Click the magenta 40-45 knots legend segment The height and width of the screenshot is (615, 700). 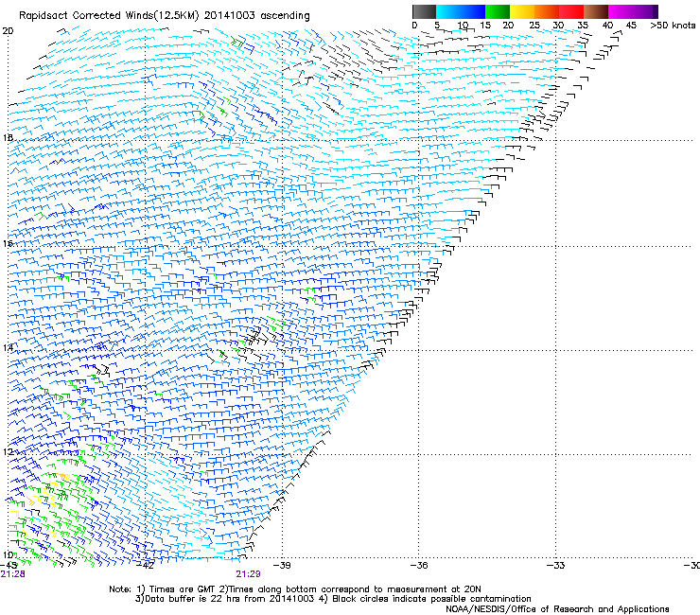click(621, 11)
